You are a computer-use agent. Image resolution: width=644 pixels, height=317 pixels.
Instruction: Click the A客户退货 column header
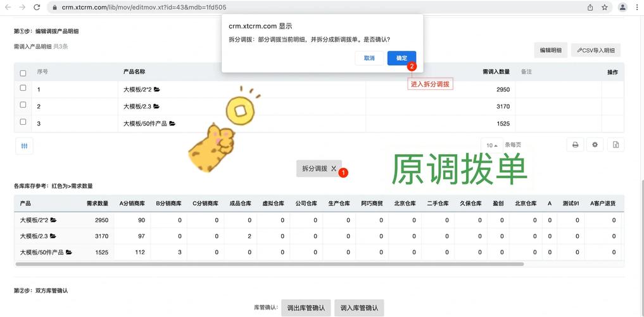(603, 204)
